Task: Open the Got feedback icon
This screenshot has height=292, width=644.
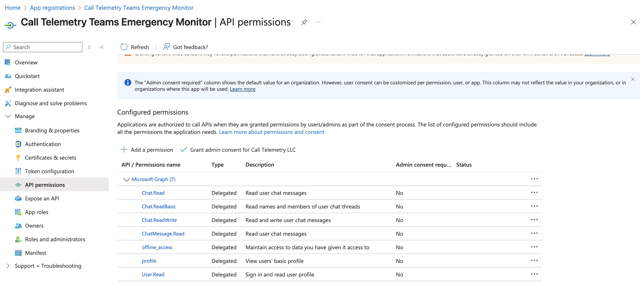Action: click(166, 47)
